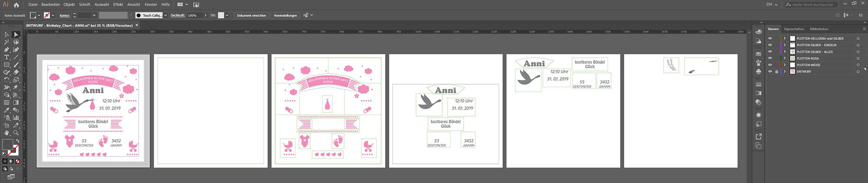868x183 pixels.
Task: Click the Voreinstellungen button
Action: pyautogui.click(x=285, y=15)
